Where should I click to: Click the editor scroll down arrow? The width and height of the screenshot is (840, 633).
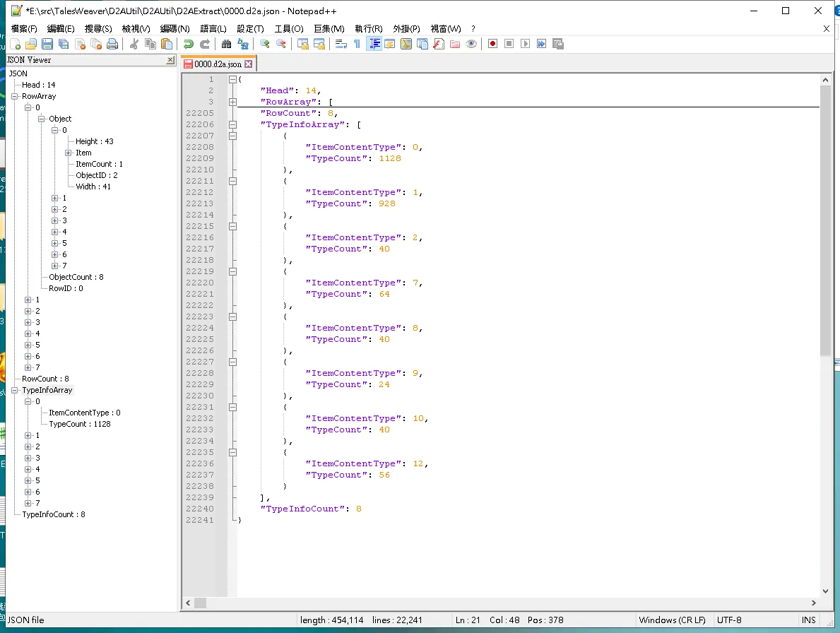825,591
